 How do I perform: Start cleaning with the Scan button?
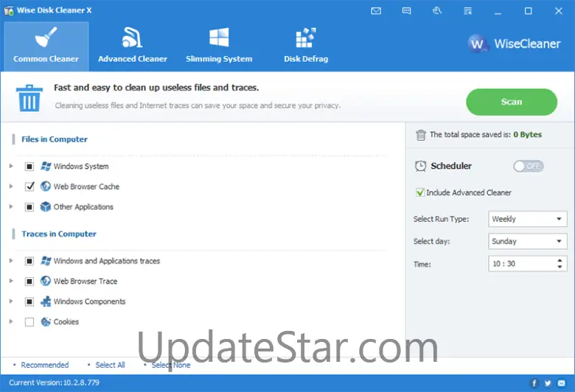(x=512, y=102)
